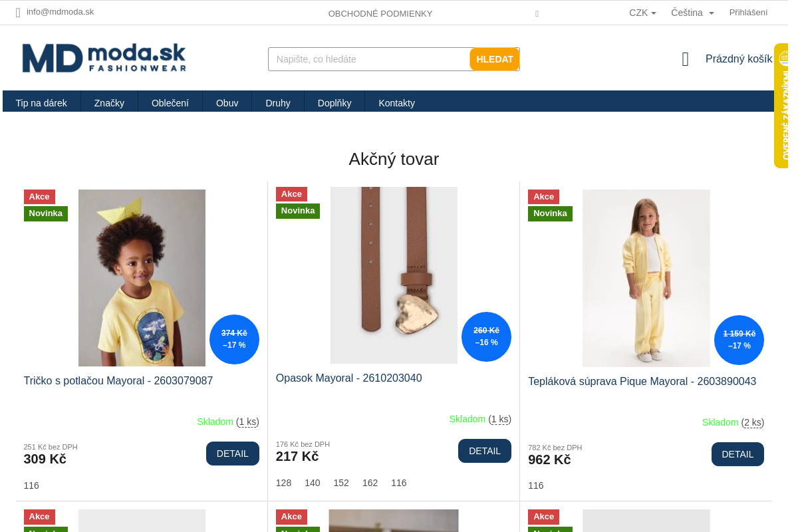Viewport: 798px width, 532px height.
Task: Open the Tepláková súprava product image
Action: (646, 278)
